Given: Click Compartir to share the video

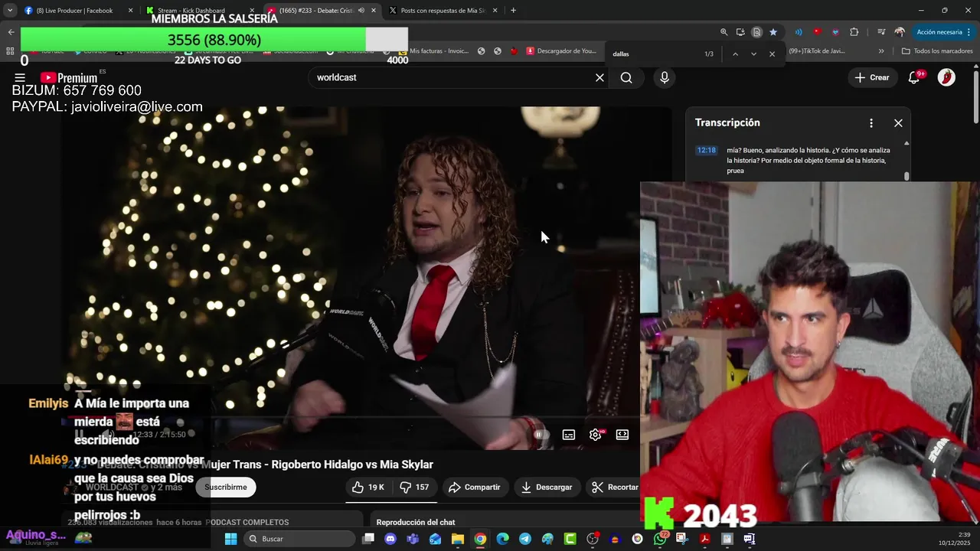Looking at the screenshot, I should 475,487.
